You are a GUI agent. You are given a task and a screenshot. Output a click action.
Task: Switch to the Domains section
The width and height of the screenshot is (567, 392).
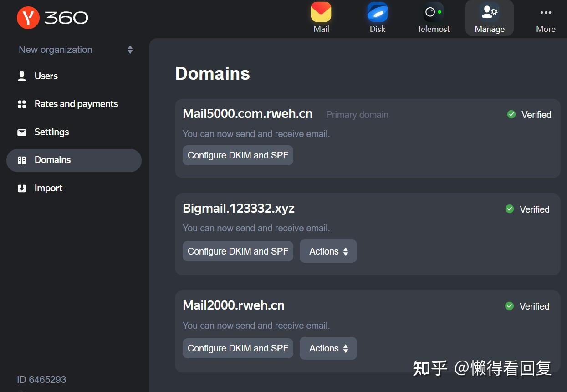[x=52, y=160]
